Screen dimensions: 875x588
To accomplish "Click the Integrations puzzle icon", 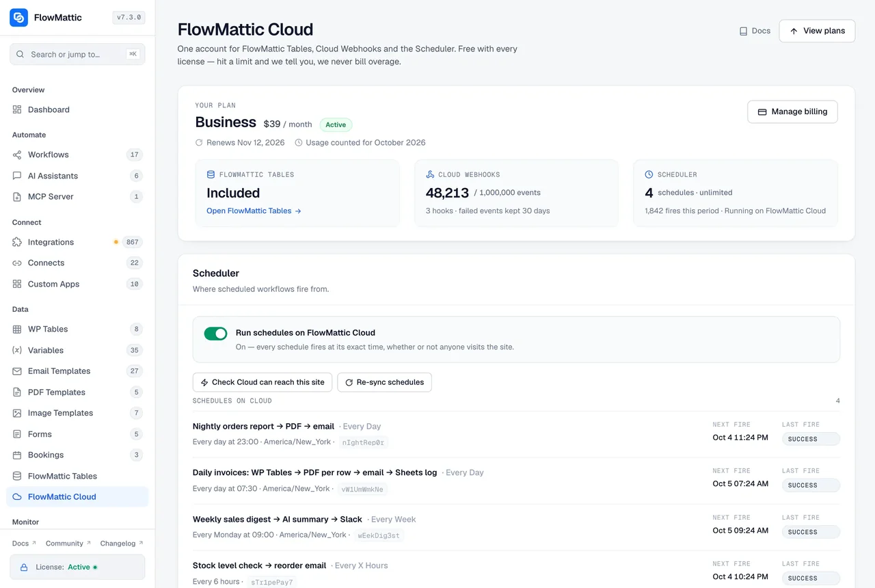I will click(17, 242).
